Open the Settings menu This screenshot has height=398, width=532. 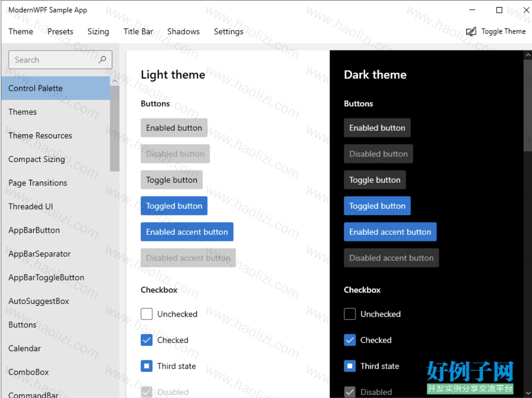(x=228, y=31)
